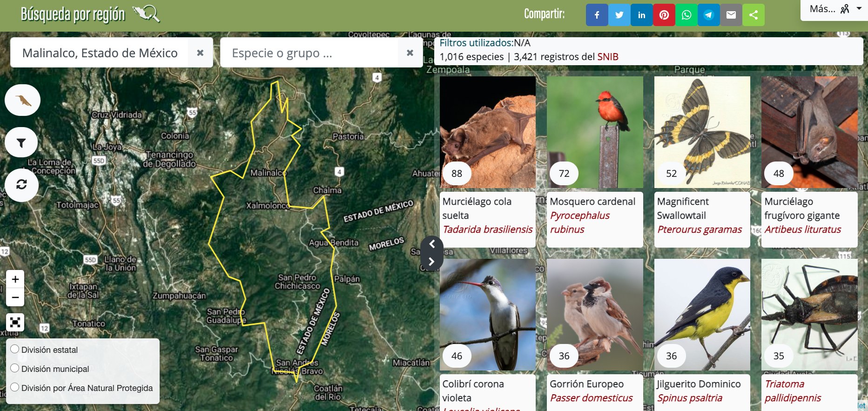Open Mosquero cardenal bird photo

(x=595, y=132)
